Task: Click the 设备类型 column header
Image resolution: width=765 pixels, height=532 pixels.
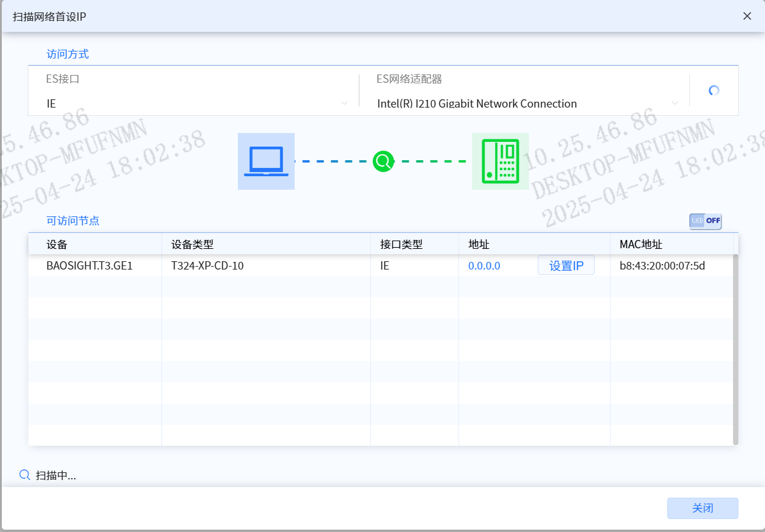Action: click(x=192, y=244)
